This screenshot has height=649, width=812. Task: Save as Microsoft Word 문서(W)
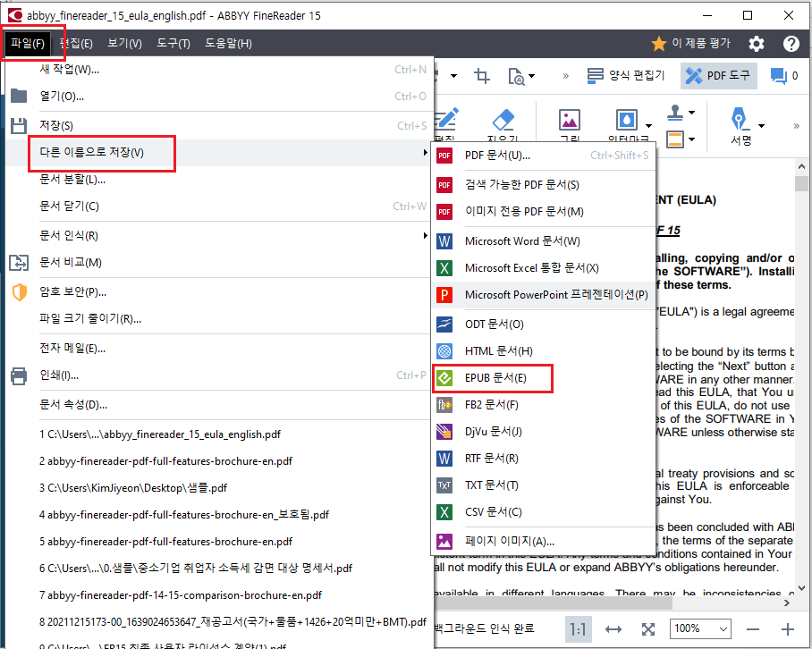544,241
